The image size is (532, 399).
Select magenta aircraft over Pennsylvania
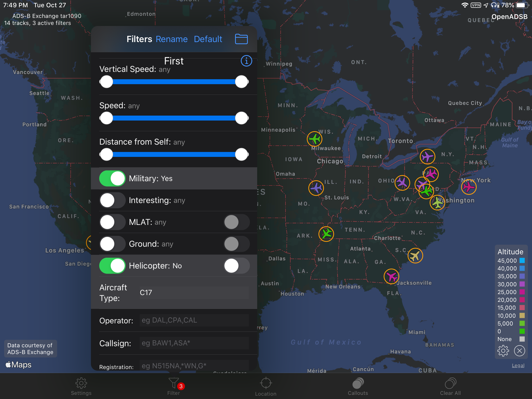[431, 174]
